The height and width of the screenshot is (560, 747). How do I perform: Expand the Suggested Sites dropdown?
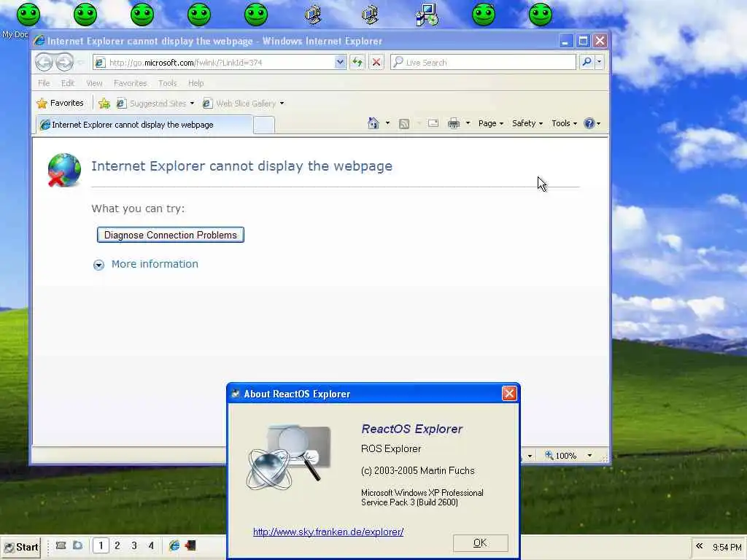pyautogui.click(x=192, y=104)
